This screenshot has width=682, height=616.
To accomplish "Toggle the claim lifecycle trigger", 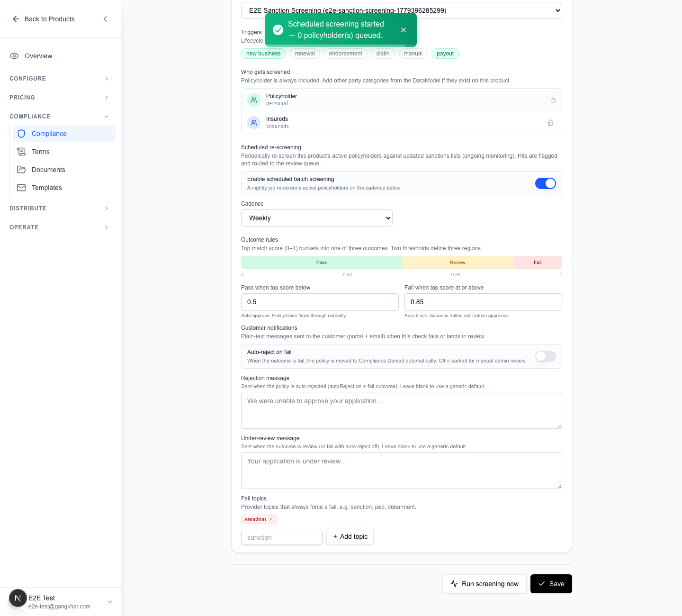I will tap(383, 54).
